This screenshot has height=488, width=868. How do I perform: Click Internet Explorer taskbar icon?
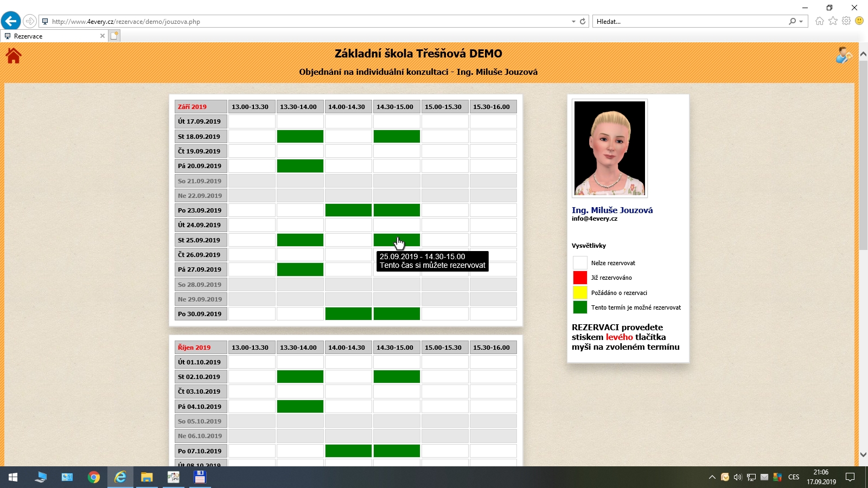pyautogui.click(x=120, y=477)
